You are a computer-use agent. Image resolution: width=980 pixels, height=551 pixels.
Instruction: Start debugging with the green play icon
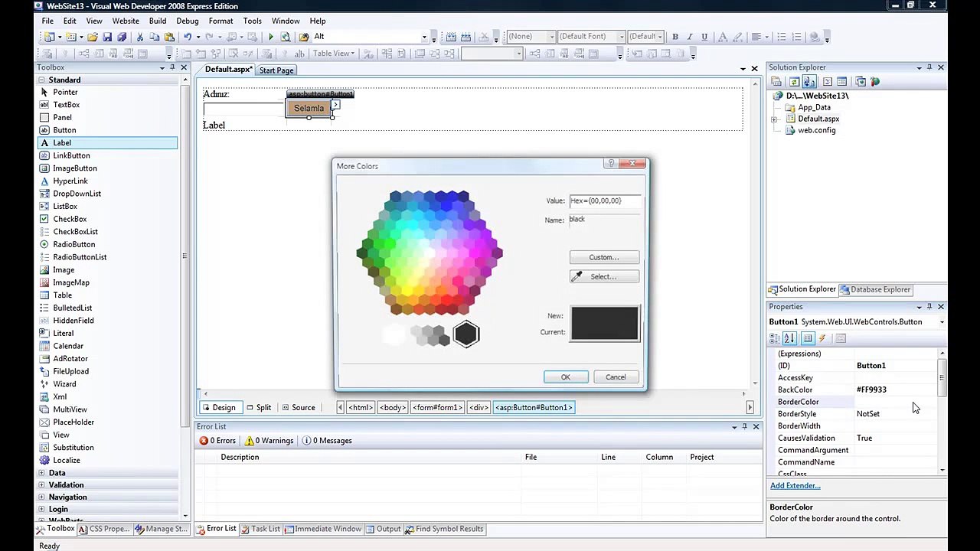[270, 37]
